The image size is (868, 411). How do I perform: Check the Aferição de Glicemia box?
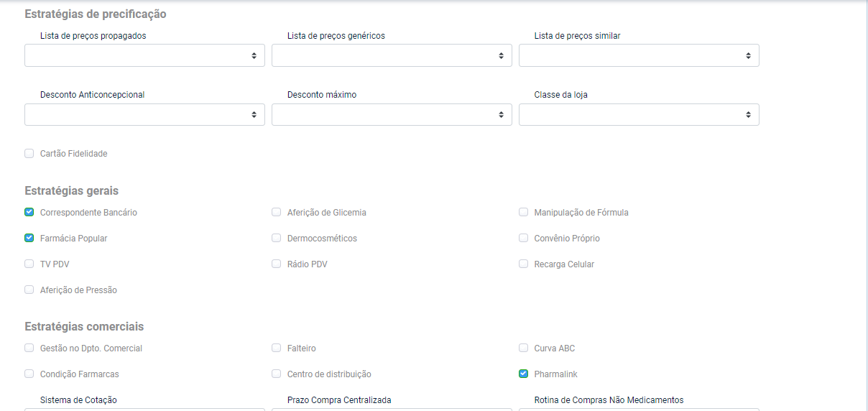coord(277,212)
